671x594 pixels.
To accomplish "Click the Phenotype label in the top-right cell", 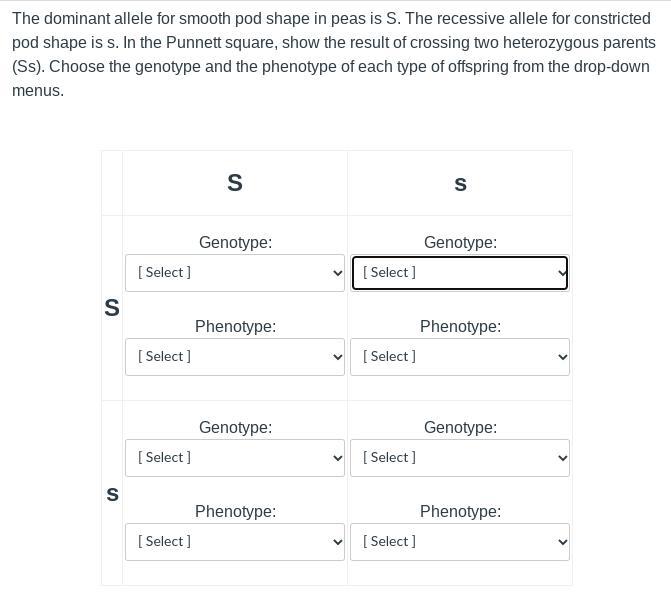I will [460, 326].
